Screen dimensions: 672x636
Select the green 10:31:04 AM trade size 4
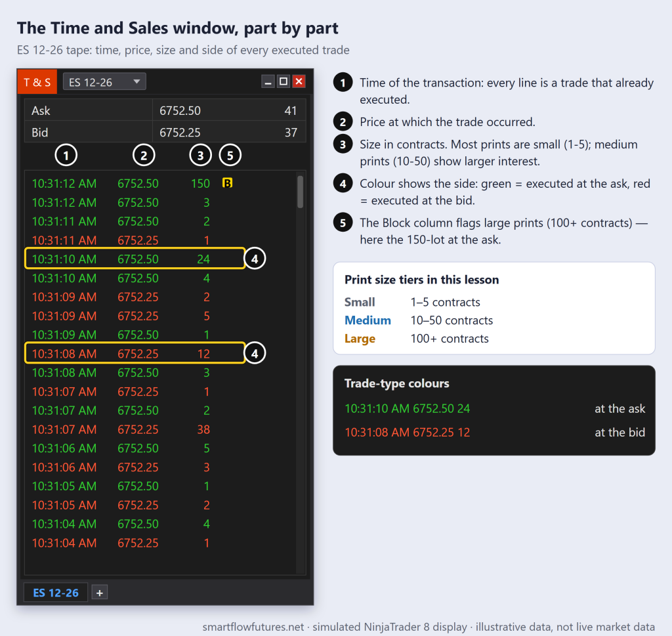[x=160, y=524]
